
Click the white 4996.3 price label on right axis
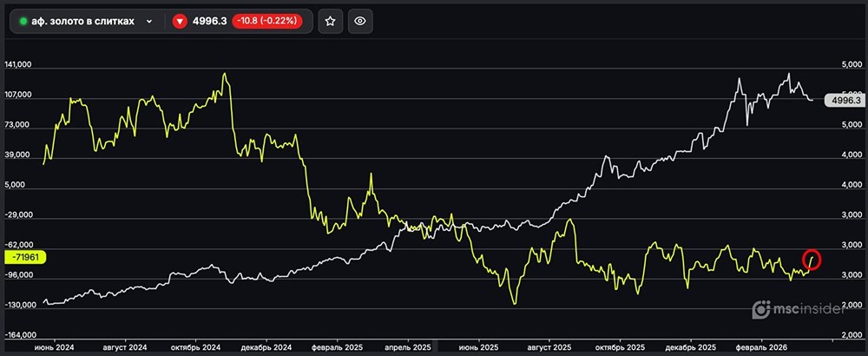(845, 100)
